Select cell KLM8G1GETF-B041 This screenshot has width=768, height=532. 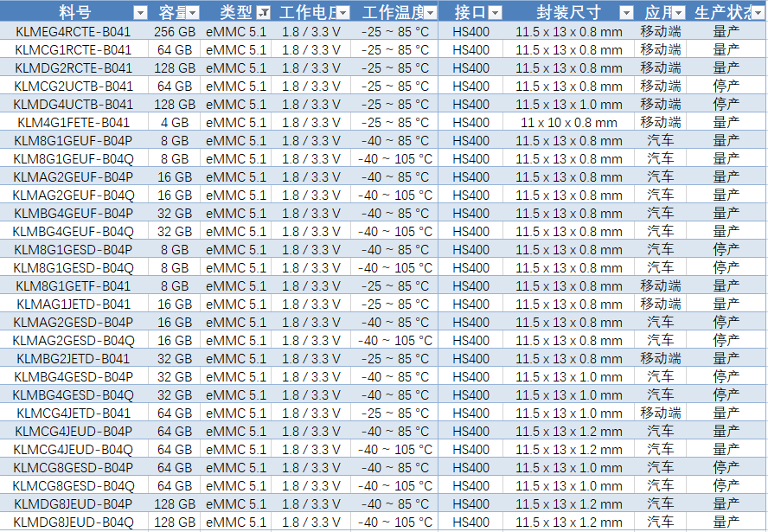pos(74,286)
